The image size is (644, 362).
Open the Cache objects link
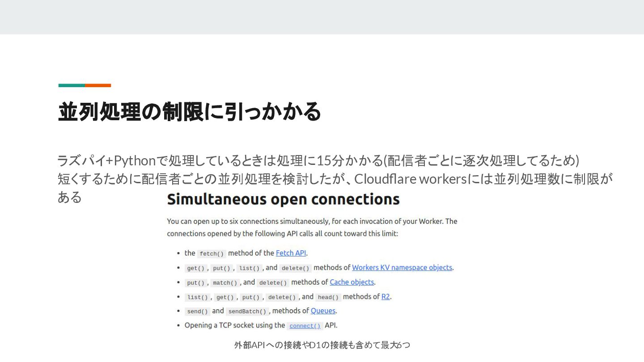click(352, 282)
